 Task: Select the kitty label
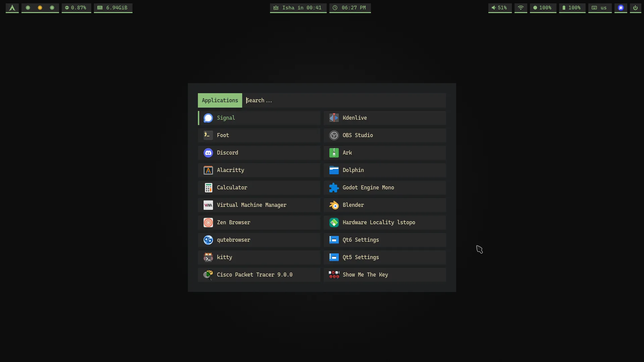[x=224, y=257]
